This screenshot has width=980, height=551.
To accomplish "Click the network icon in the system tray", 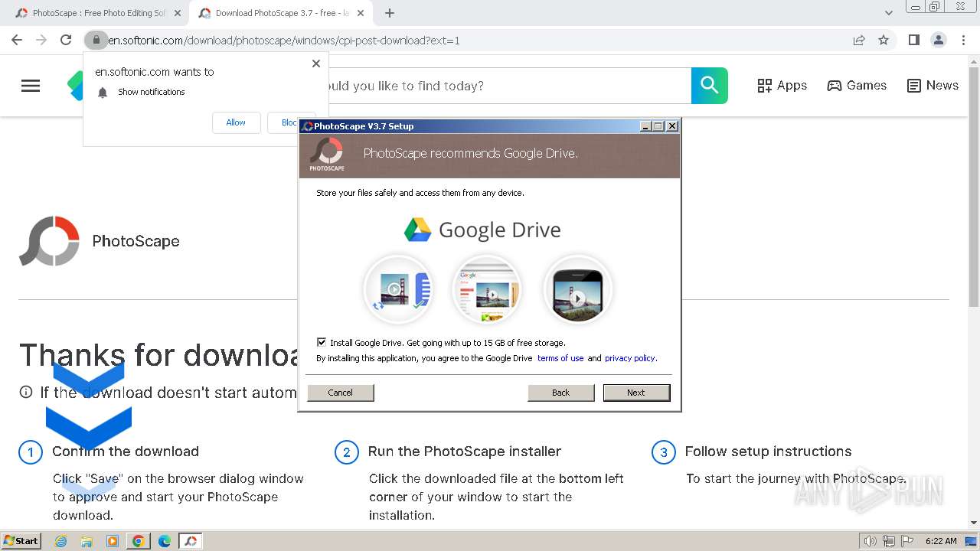I will tap(889, 541).
